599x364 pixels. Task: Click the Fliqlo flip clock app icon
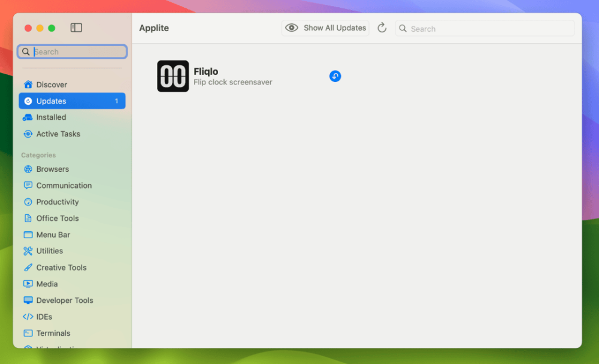point(173,76)
